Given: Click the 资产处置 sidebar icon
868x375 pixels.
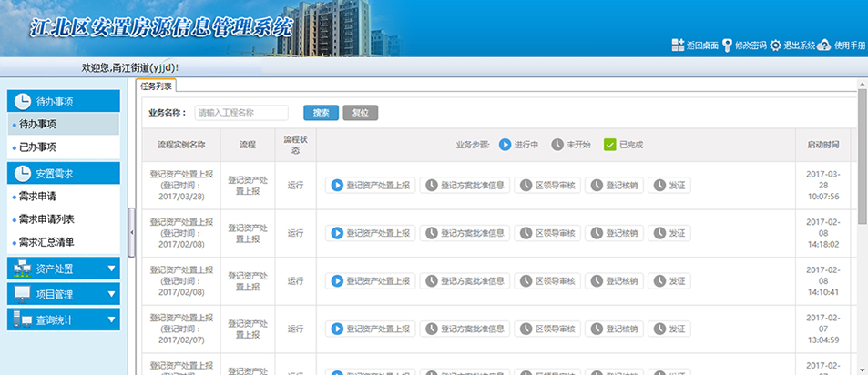Looking at the screenshot, I should coord(21,269).
